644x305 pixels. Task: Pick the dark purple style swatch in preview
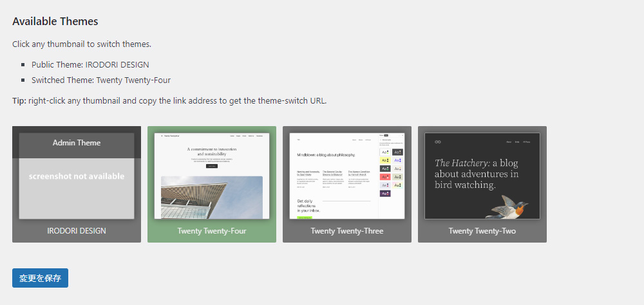[x=385, y=193]
